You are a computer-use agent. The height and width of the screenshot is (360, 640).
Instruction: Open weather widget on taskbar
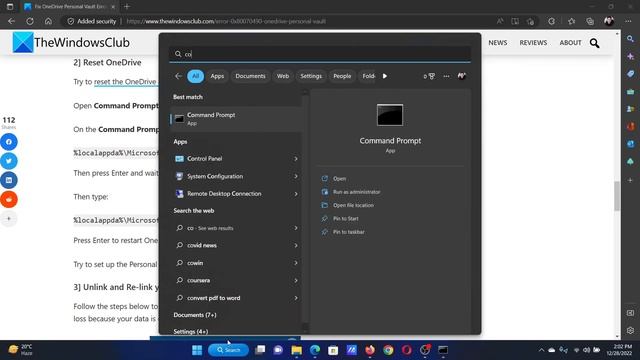pos(20,350)
